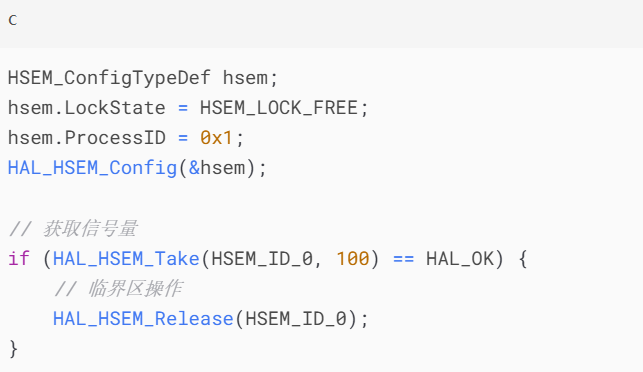Click the HAL_OK constant
The image size is (643, 372).
coord(460,259)
